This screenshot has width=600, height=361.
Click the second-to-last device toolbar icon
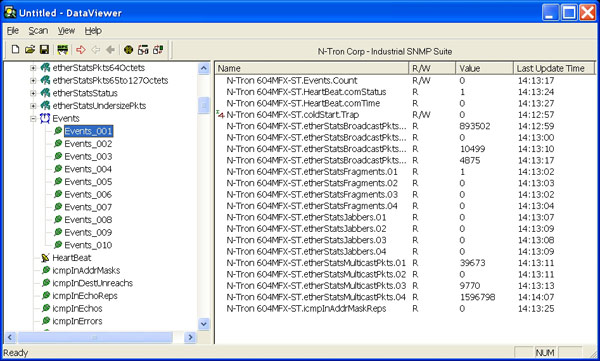[x=143, y=49]
